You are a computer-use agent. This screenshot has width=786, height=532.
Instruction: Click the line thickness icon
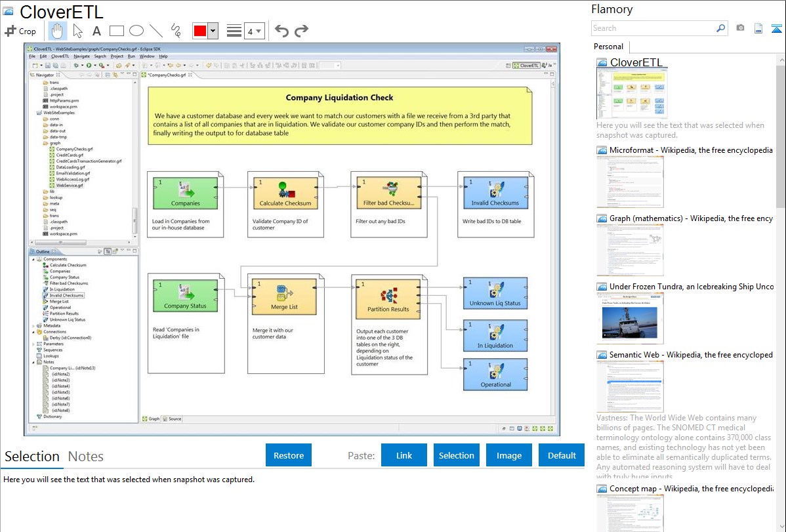click(x=234, y=31)
